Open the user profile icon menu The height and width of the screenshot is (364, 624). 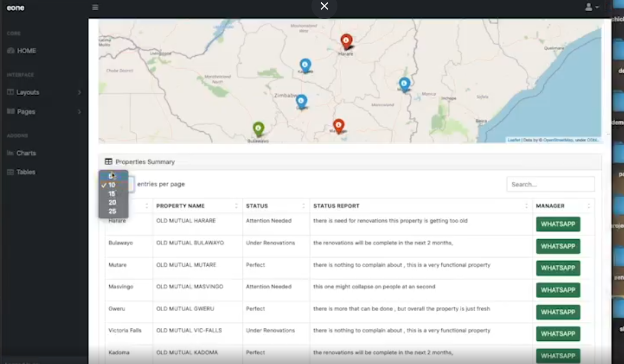(x=592, y=7)
